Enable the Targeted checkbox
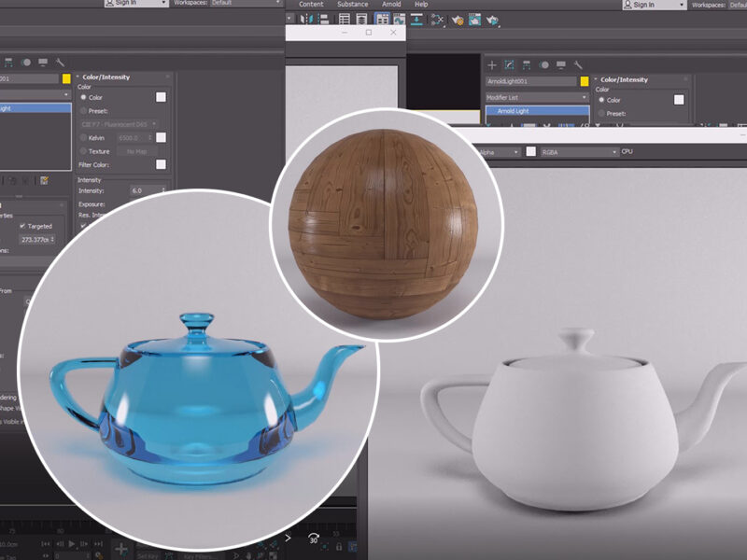Image resolution: width=747 pixels, height=560 pixels. (22, 226)
